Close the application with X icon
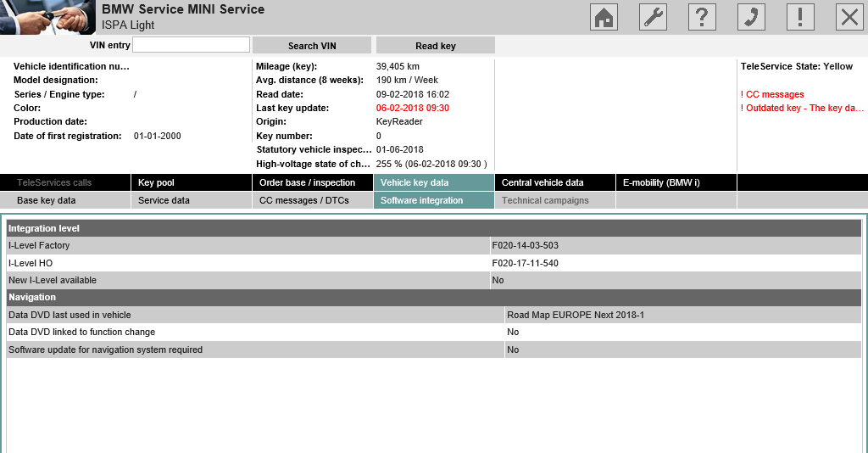The width and height of the screenshot is (868, 453). (849, 17)
